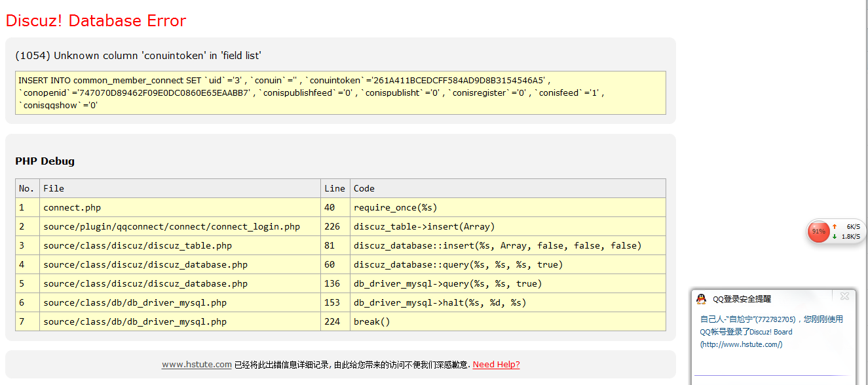Click the orange upload speed arrow

835,227
